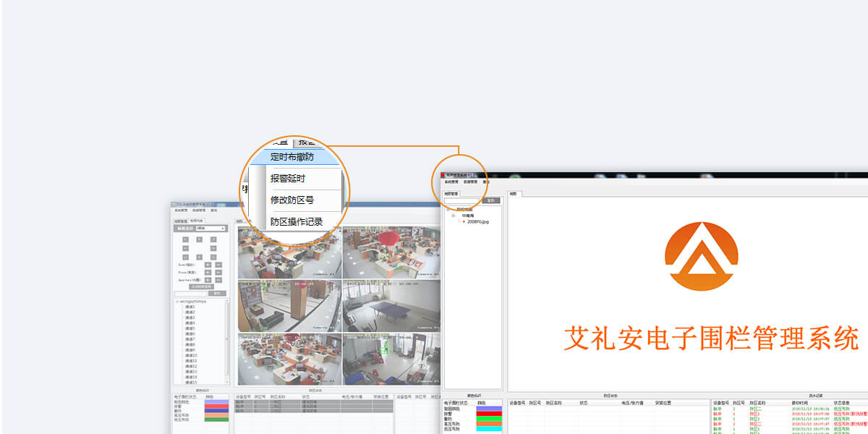
Task: Click Focus minus button
Action: click(218, 272)
